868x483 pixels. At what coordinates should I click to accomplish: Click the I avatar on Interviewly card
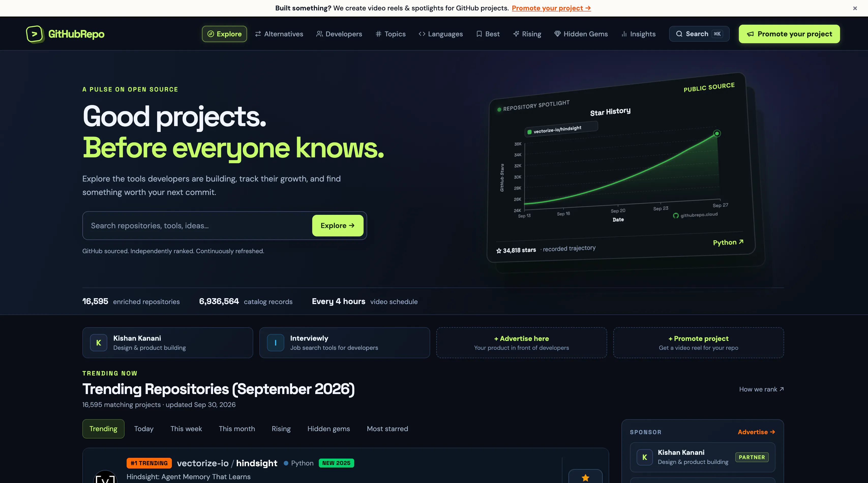[276, 343]
